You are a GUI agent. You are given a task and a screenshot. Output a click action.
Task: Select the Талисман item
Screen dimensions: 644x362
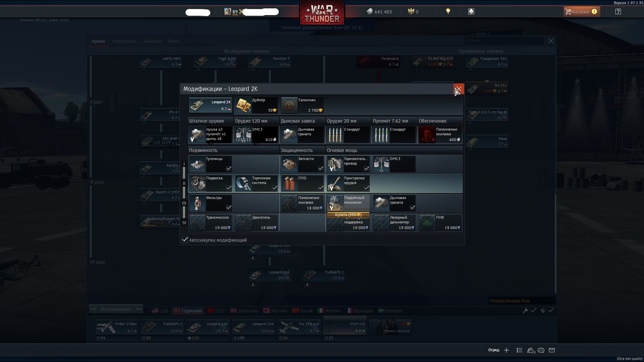click(x=302, y=105)
